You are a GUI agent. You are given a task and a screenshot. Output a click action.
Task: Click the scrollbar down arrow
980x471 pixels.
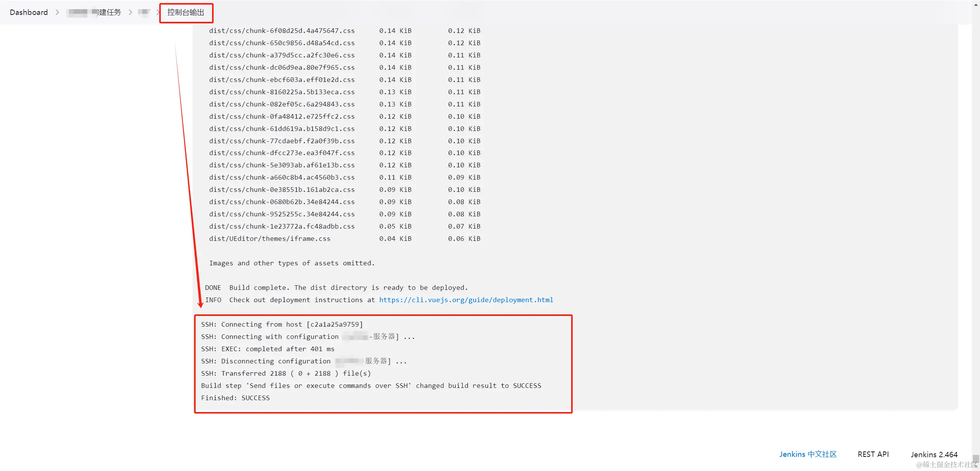click(x=976, y=467)
